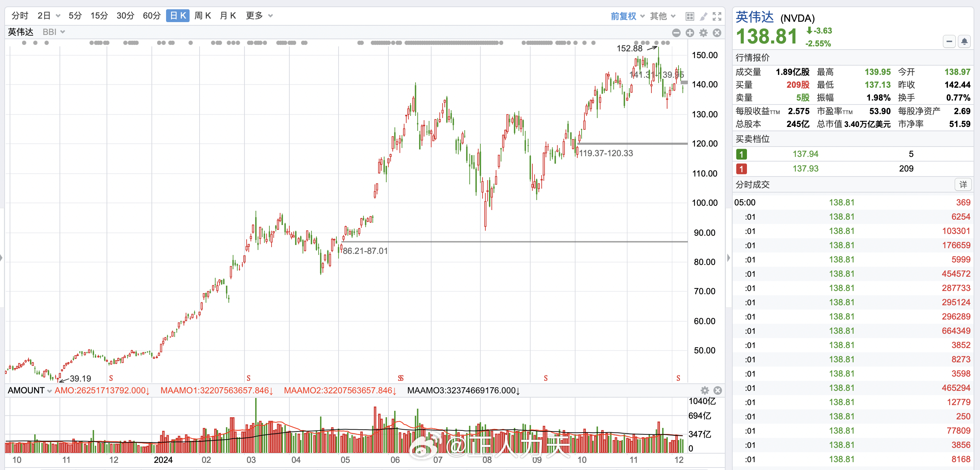980x470 pixels.
Task: Open AMOUNT panel settings gear
Action: point(705,390)
